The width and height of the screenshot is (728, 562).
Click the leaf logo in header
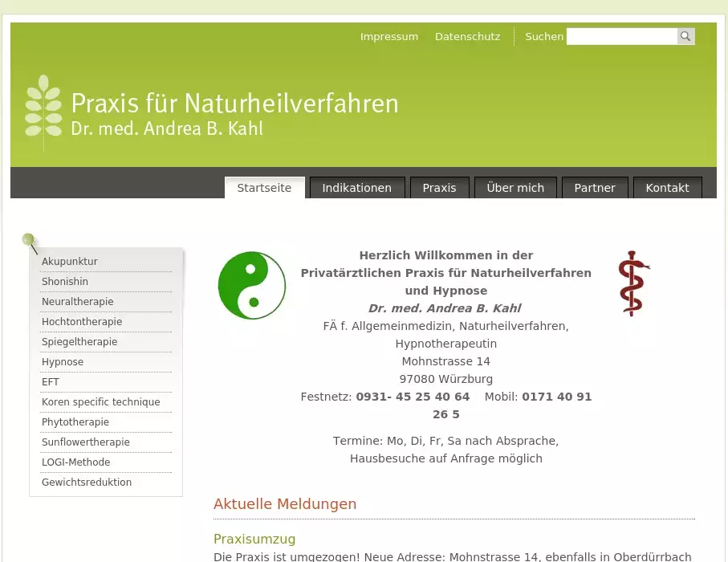point(43,111)
